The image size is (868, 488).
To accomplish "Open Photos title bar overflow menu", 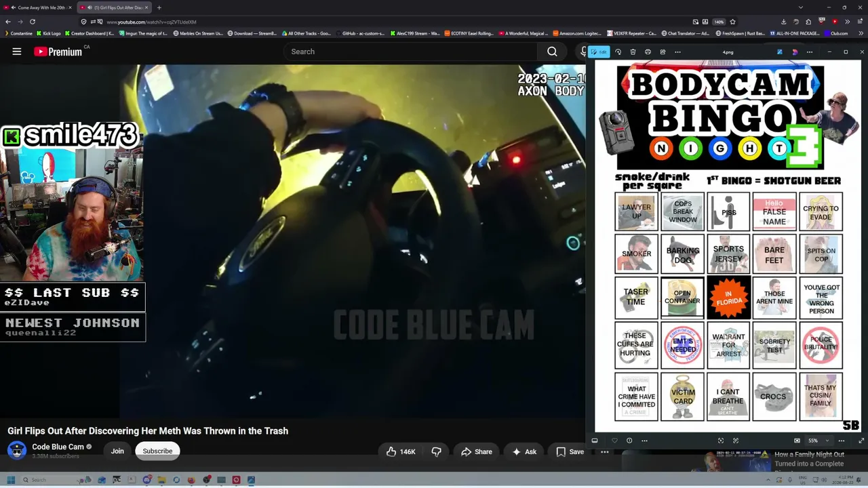I will click(x=809, y=52).
